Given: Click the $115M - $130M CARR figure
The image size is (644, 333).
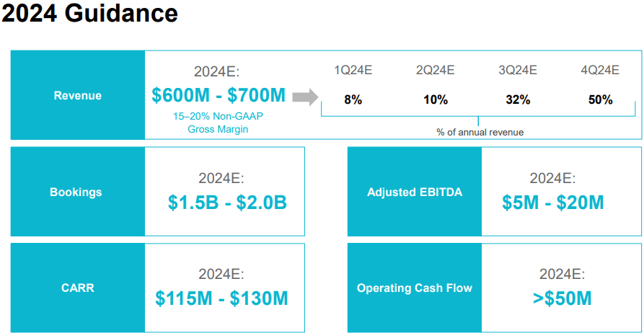Looking at the screenshot, I should click(221, 298).
